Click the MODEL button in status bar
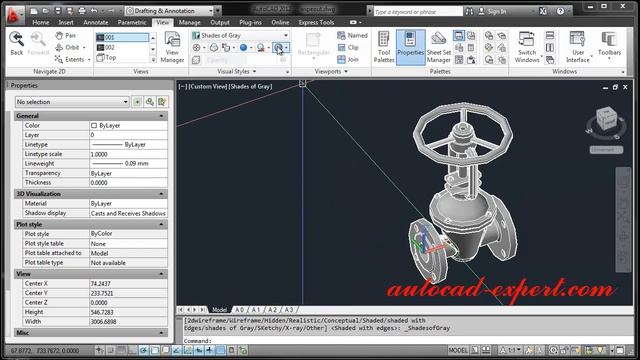 pos(458,350)
